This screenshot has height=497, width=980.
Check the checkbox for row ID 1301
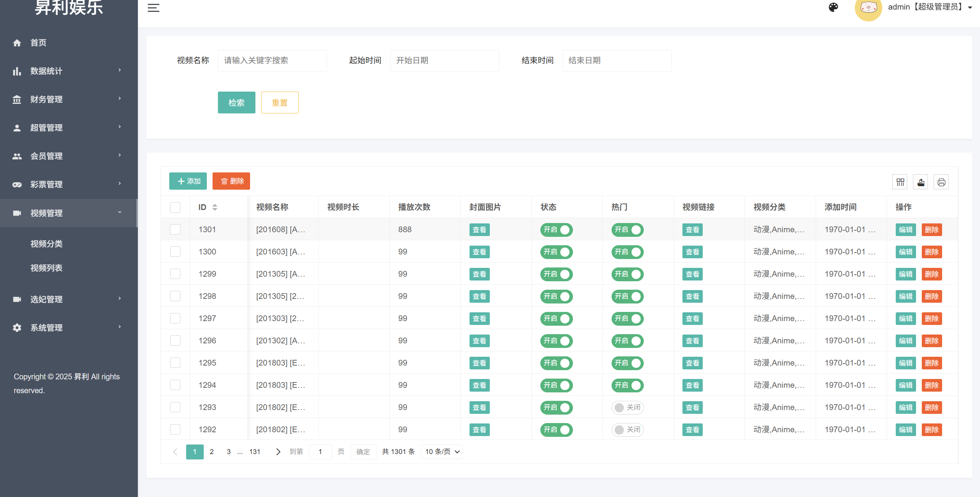point(175,230)
